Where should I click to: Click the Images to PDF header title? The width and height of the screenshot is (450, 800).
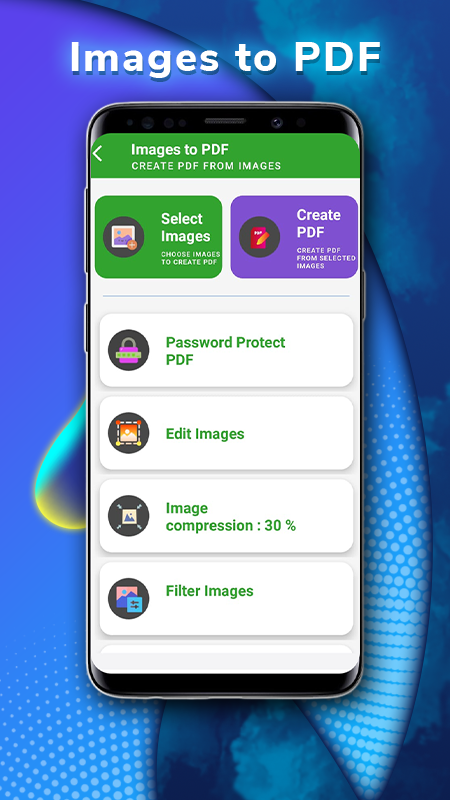point(180,149)
